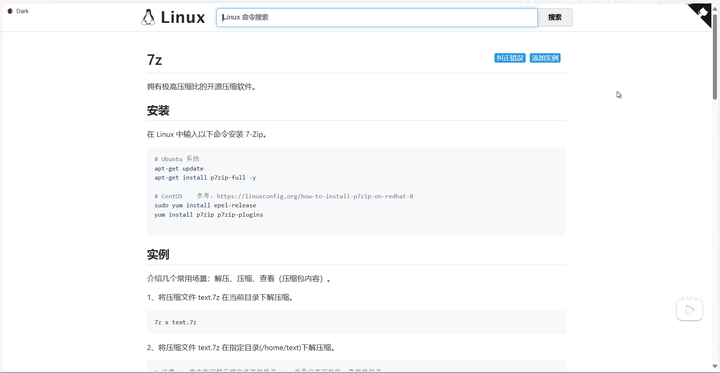Click the apt-get update line

[179, 169]
